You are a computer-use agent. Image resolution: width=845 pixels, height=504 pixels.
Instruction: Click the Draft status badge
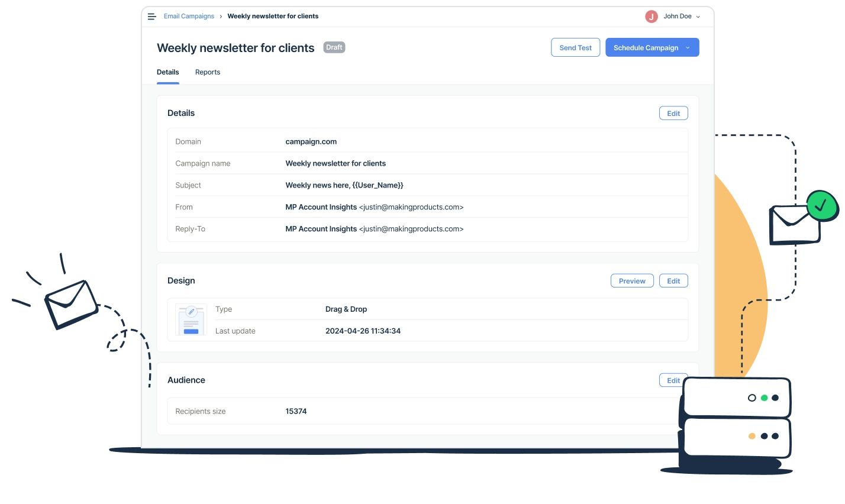pos(334,47)
